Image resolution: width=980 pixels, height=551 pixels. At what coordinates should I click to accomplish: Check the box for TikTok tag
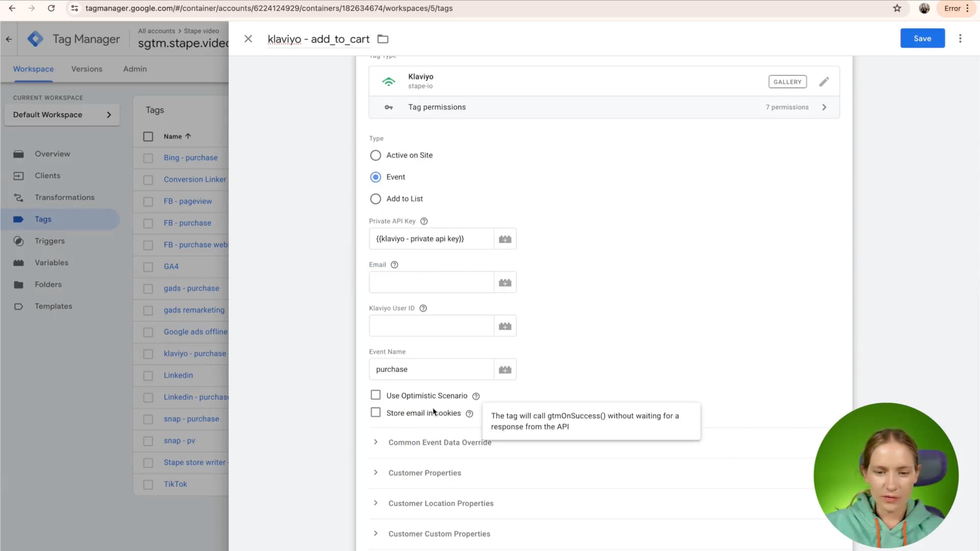point(148,485)
